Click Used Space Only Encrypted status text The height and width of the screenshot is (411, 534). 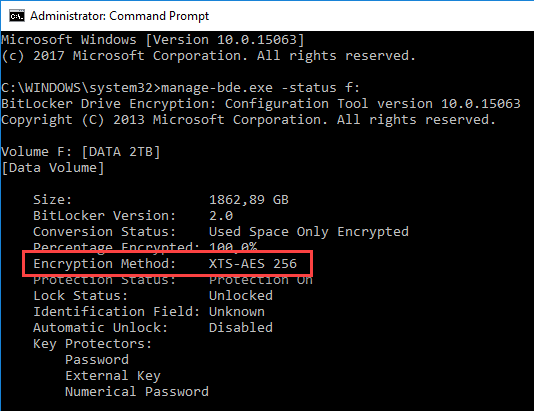[x=309, y=232]
